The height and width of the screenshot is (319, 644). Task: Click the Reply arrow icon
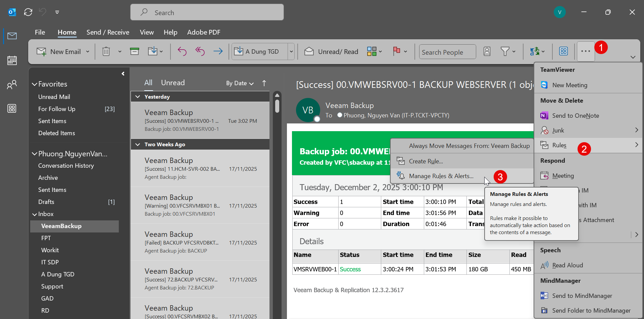(182, 51)
